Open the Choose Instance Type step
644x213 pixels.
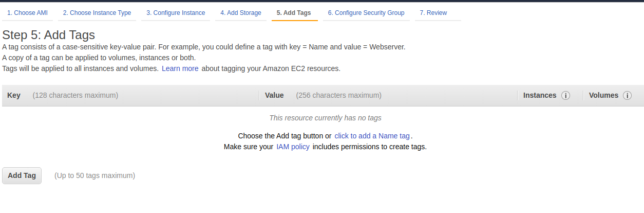click(x=97, y=13)
